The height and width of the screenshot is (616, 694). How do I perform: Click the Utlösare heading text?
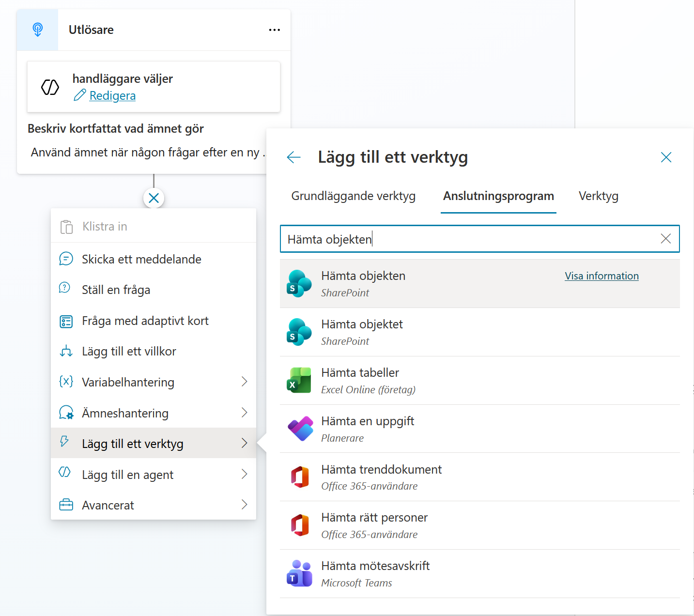91,30
